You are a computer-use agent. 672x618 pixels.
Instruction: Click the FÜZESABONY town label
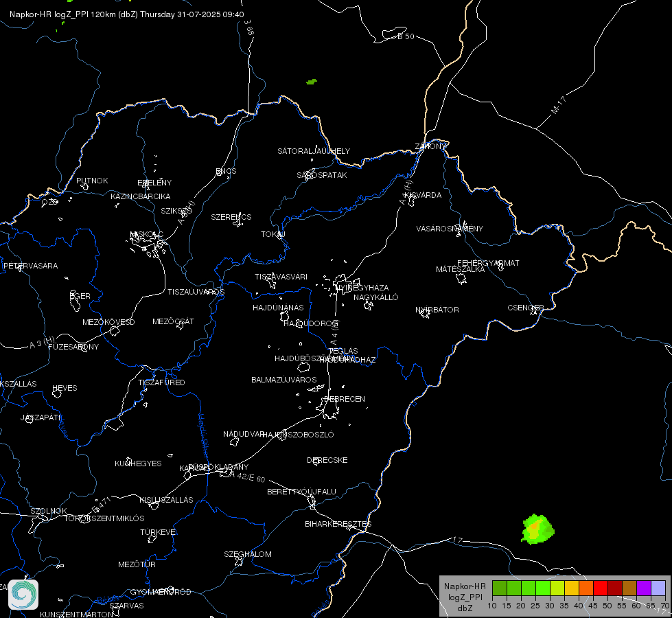(73, 347)
